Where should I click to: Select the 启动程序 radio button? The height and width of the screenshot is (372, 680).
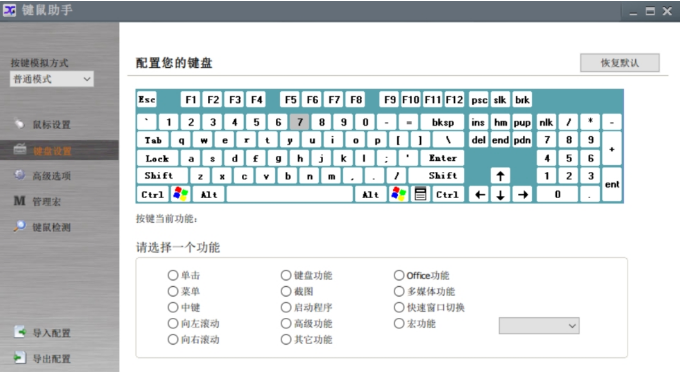[286, 307]
